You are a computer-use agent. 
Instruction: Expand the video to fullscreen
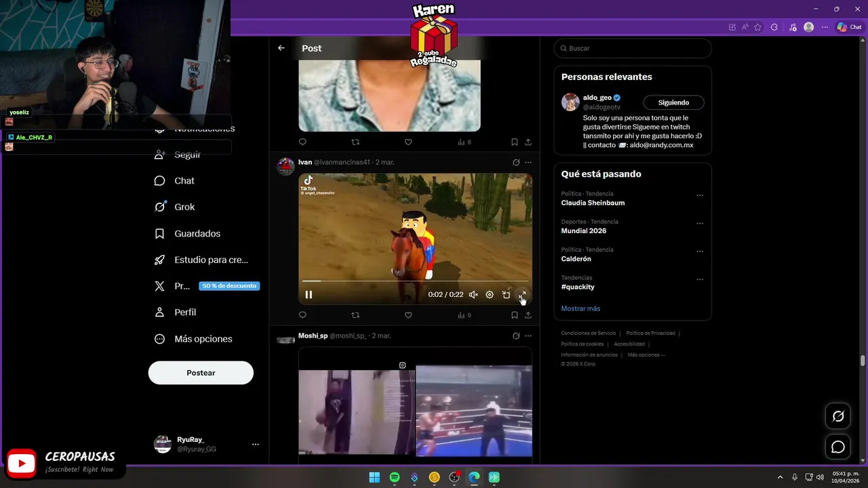522,295
